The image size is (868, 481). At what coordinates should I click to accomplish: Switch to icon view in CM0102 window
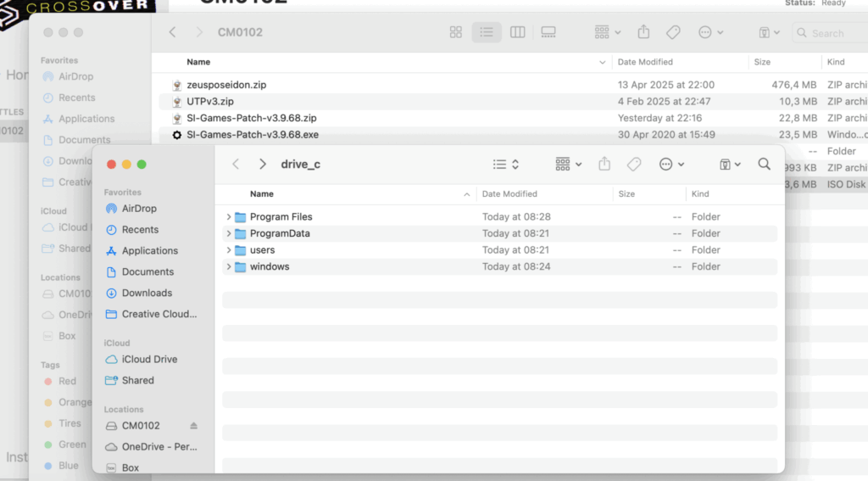tap(456, 32)
